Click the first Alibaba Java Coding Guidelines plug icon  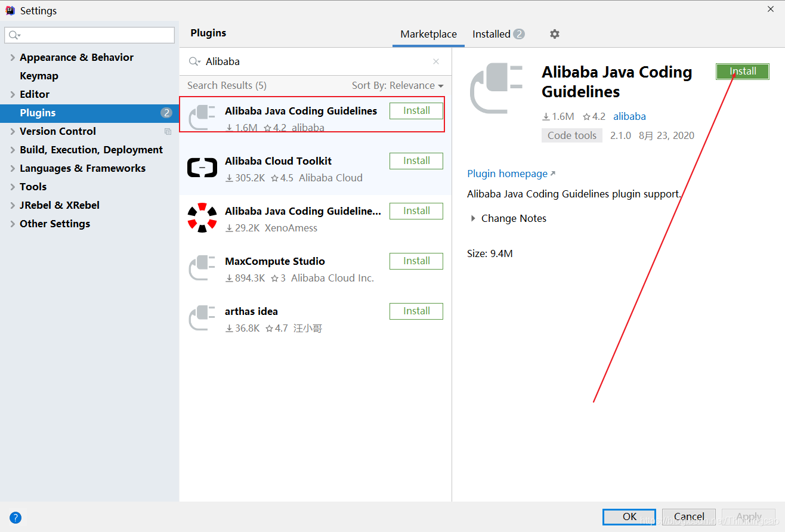click(202, 117)
